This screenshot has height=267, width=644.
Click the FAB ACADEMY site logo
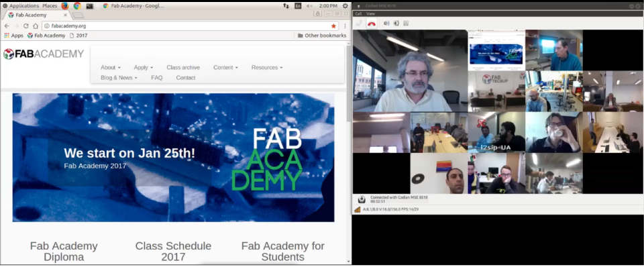44,54
